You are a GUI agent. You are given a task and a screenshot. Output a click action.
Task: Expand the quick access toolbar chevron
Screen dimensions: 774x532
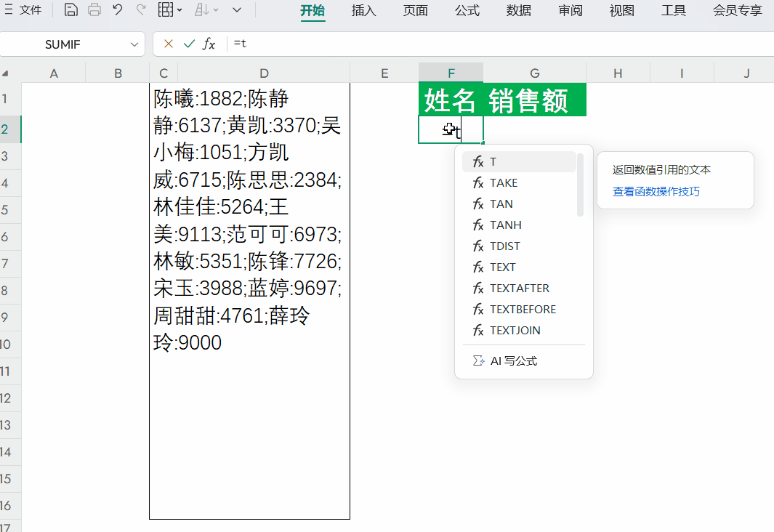point(237,10)
